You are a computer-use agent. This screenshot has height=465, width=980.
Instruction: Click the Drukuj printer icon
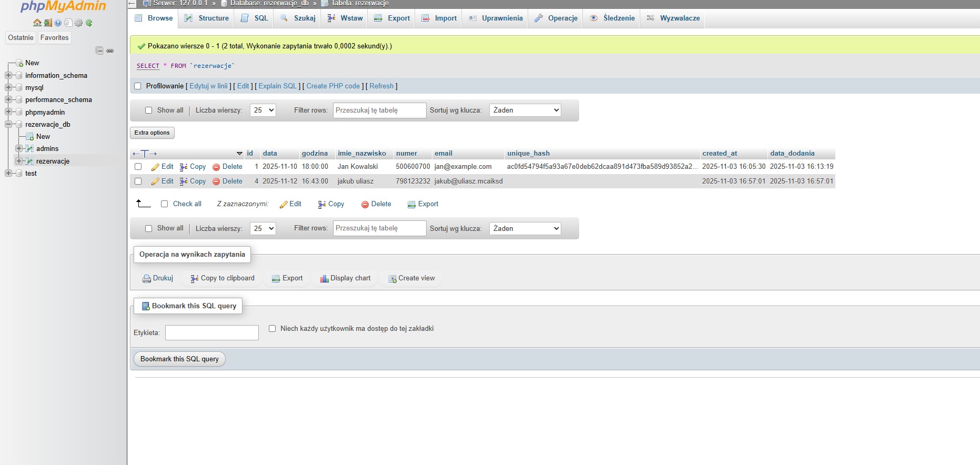tap(147, 279)
